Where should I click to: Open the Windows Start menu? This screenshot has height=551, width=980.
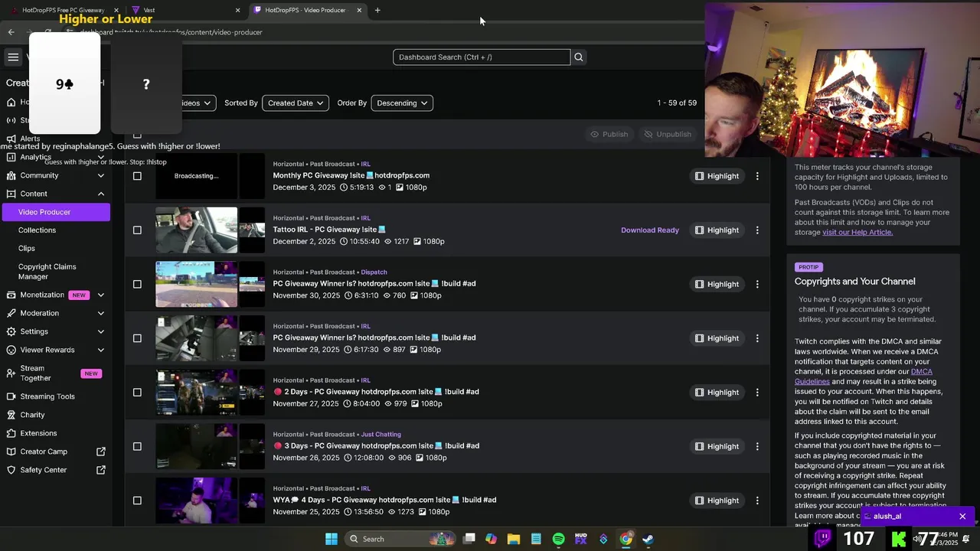(x=332, y=539)
